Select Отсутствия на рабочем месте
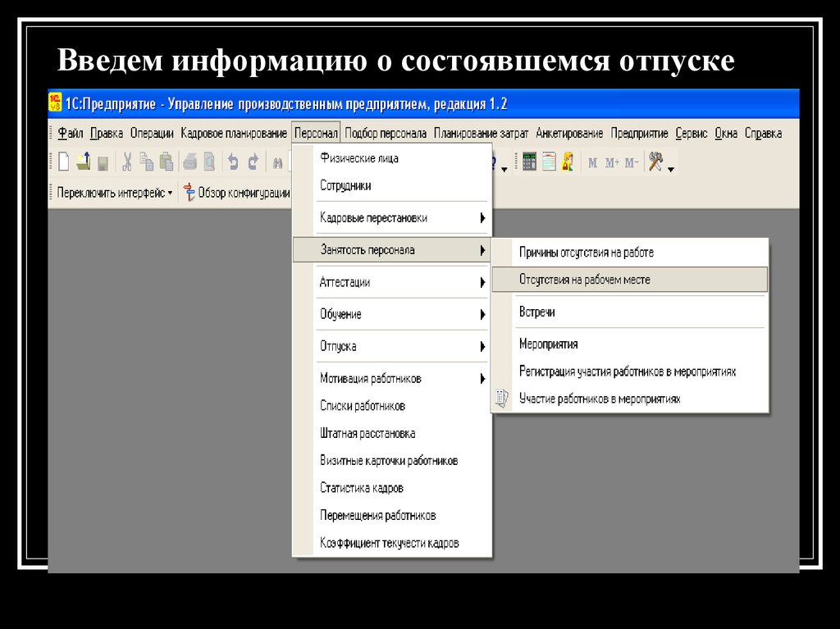This screenshot has height=629, width=840. 582,280
